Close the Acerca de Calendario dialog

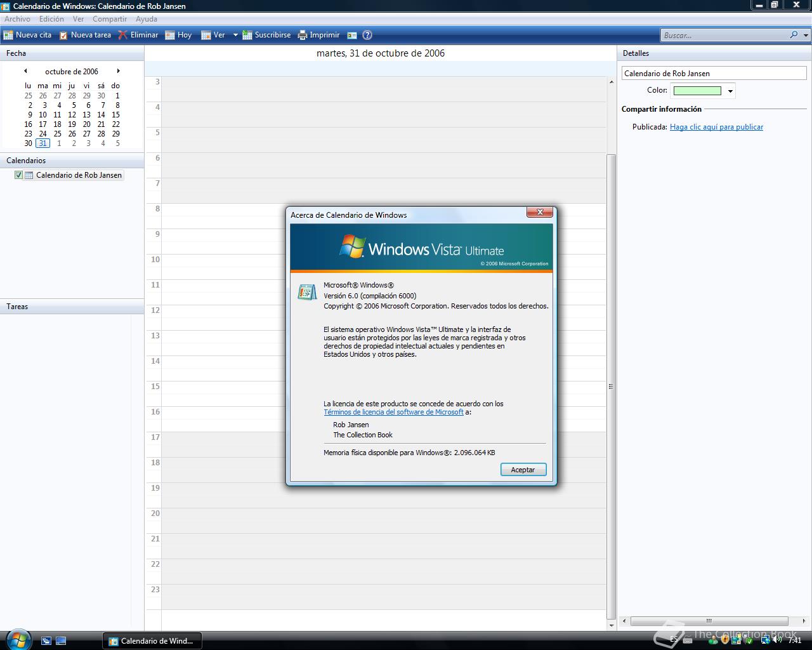[x=540, y=212]
